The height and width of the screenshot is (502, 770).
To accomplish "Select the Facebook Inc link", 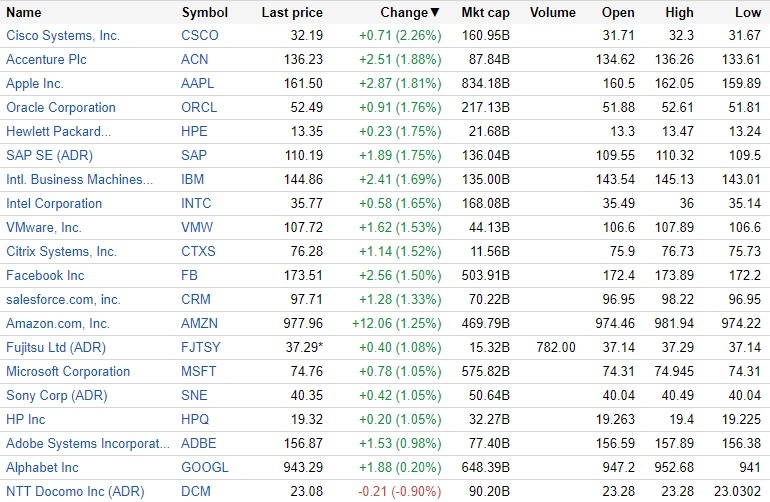I will click(x=45, y=275).
